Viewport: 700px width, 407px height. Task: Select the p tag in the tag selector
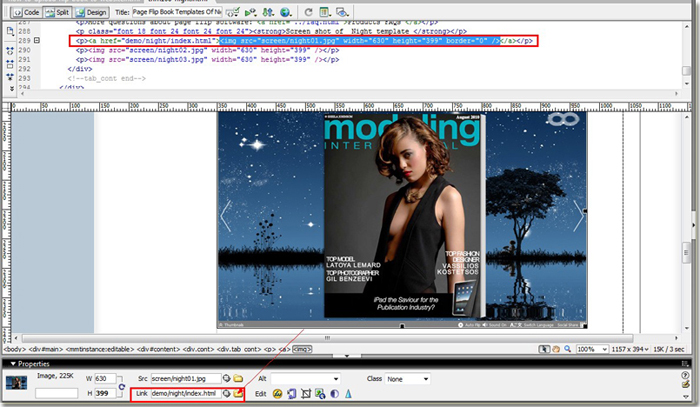pos(270,349)
